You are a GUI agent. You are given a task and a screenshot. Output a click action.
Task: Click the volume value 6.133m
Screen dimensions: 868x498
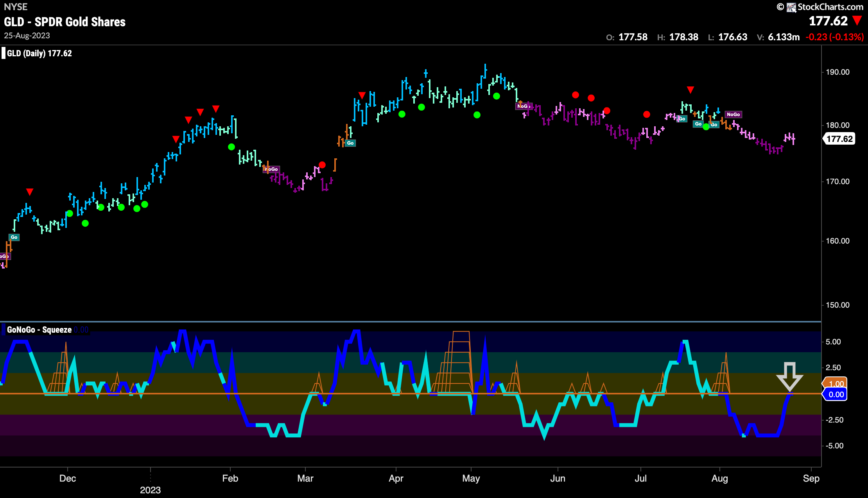tap(784, 37)
